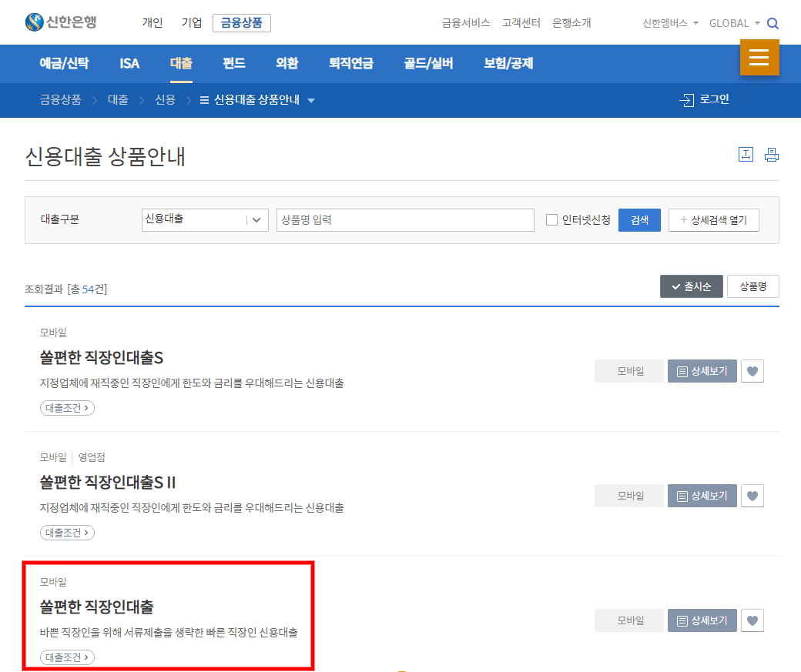Click the 로그인 login link

pyautogui.click(x=704, y=99)
